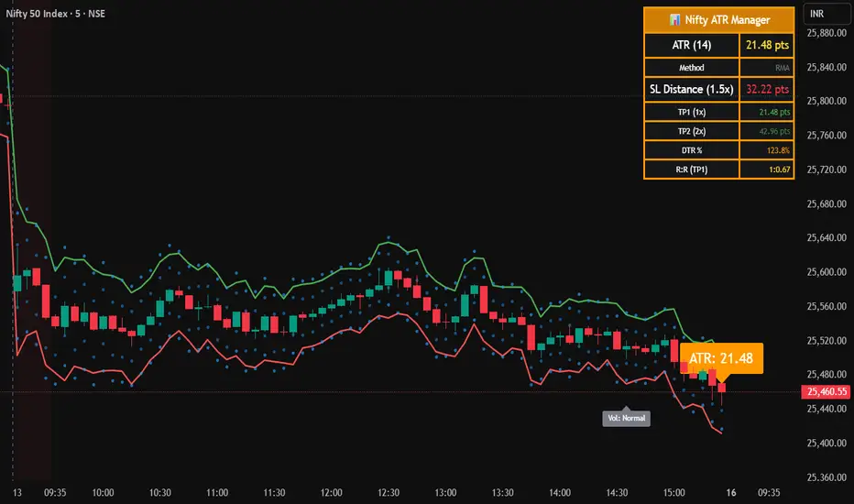The width and height of the screenshot is (854, 504).
Task: Click the 123.8% DTR value
Action: [778, 150]
